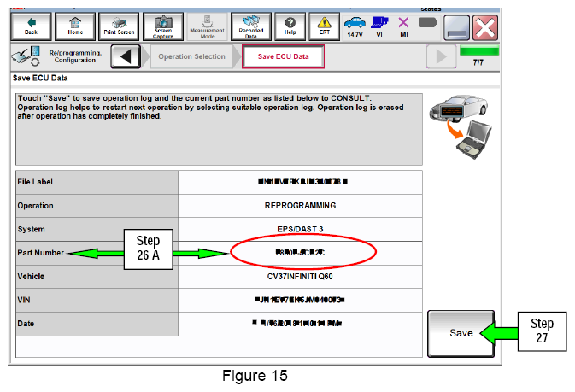This screenshot has height=392, width=575.
Task: Select the Save ECU Data step tab
Action: click(x=283, y=56)
